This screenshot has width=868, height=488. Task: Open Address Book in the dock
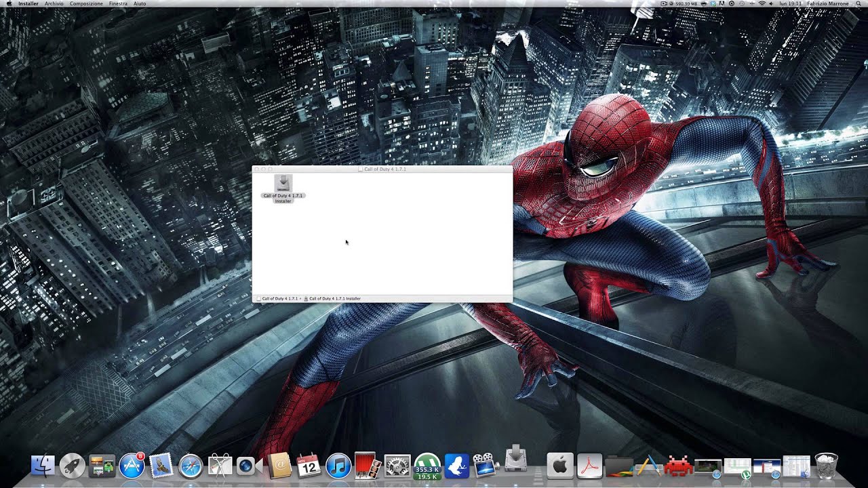tap(279, 466)
